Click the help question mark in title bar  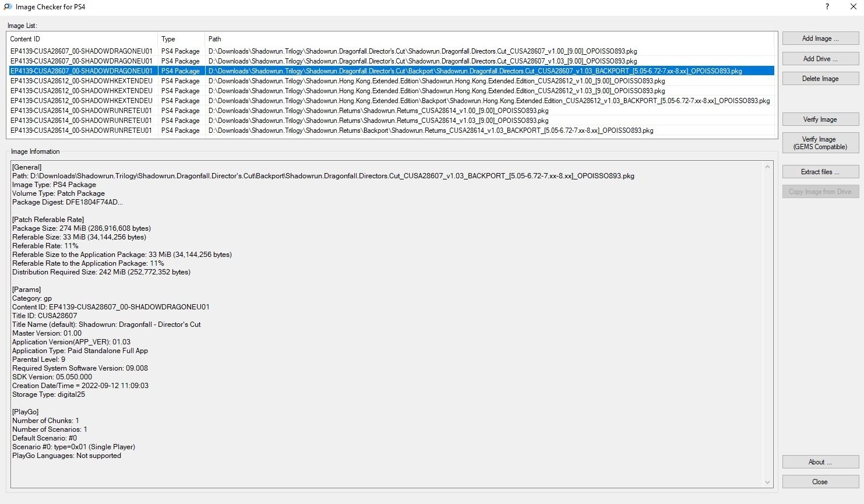(827, 7)
